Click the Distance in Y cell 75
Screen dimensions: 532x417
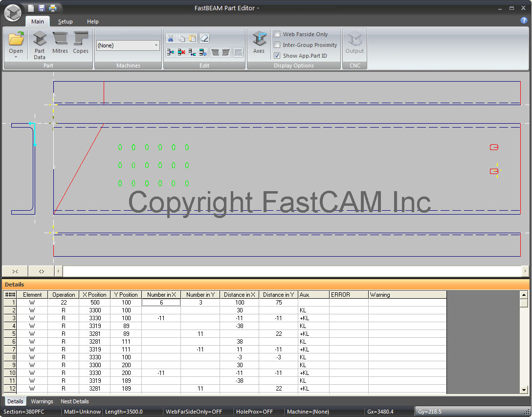[279, 302]
